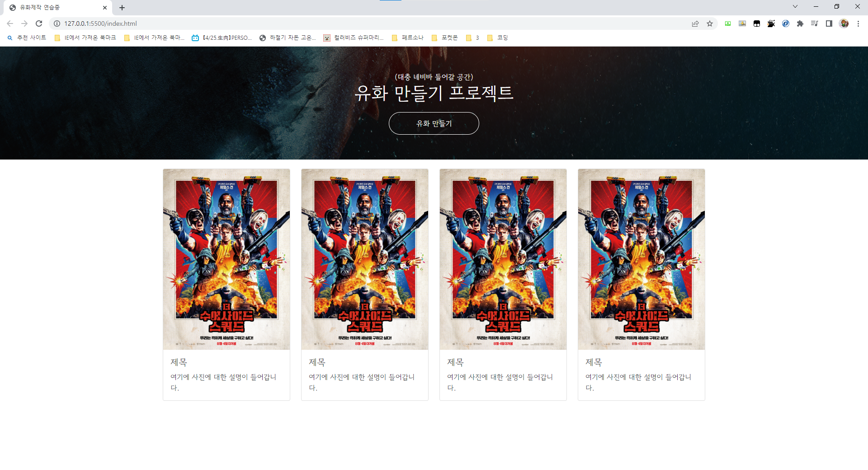Viewport: 868px width, 470px height.
Task: Open the green monitor extension icon
Action: click(728, 23)
